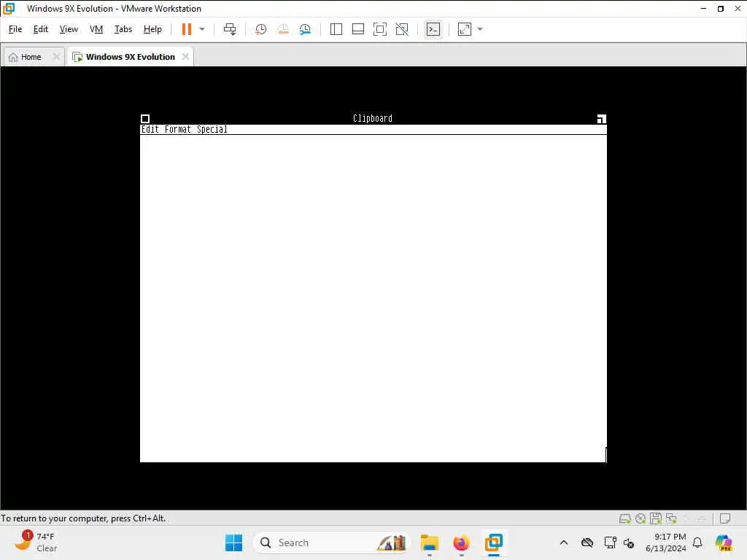The image size is (747, 560).
Task: Open the notifications bell
Action: click(x=697, y=542)
